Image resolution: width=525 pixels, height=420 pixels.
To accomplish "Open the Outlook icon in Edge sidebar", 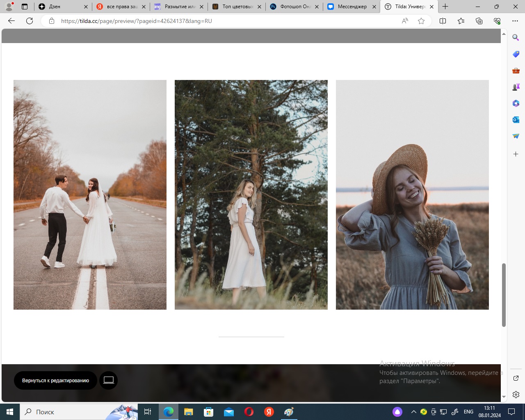I will [516, 120].
